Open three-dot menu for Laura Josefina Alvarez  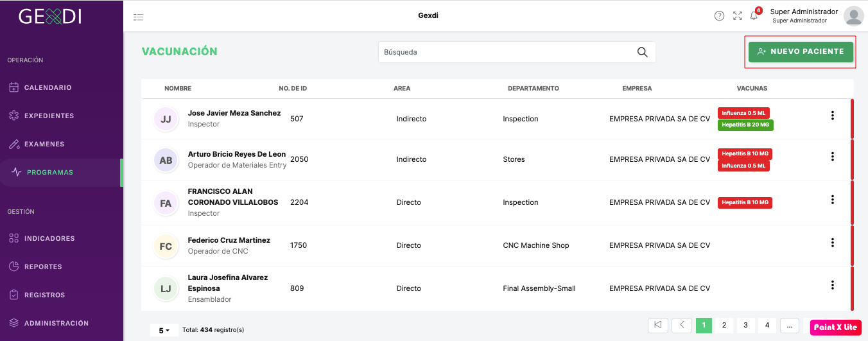click(x=832, y=285)
